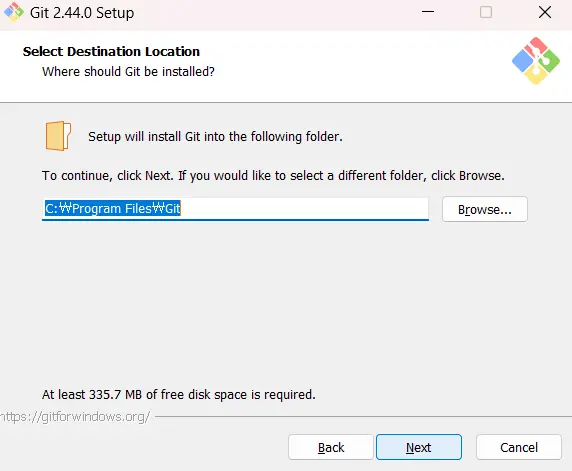Viewport: 572px width, 471px height.
Task: Click the Next button
Action: [x=419, y=447]
